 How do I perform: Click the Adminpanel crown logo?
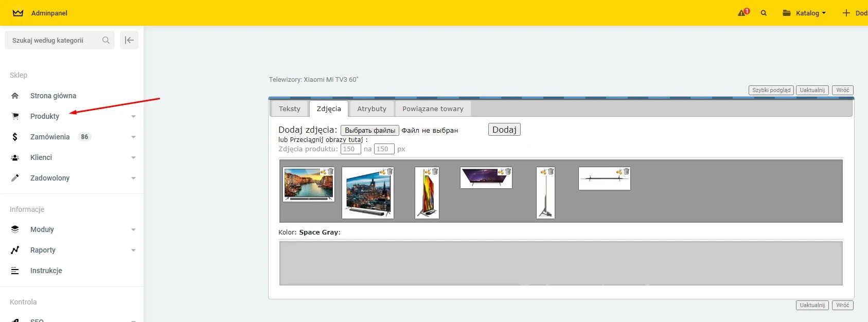[18, 13]
